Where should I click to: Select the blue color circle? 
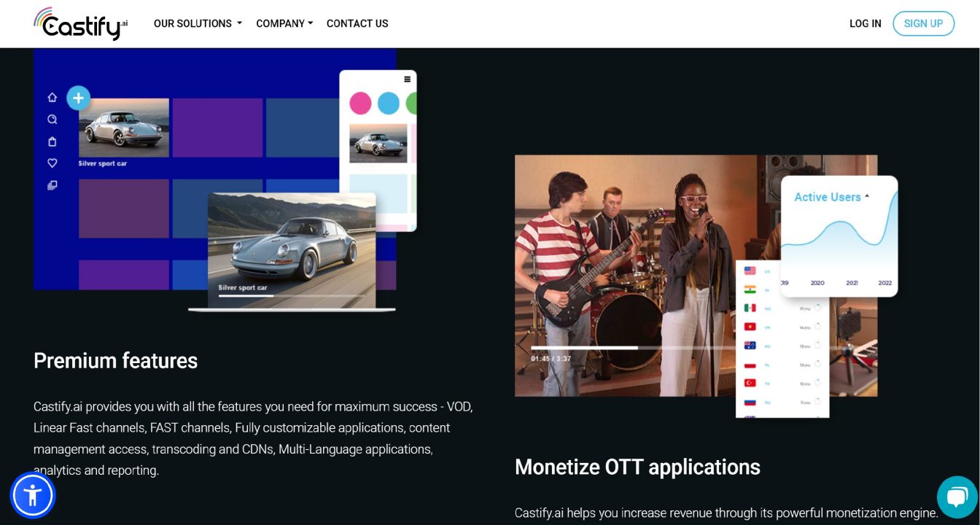pyautogui.click(x=389, y=104)
